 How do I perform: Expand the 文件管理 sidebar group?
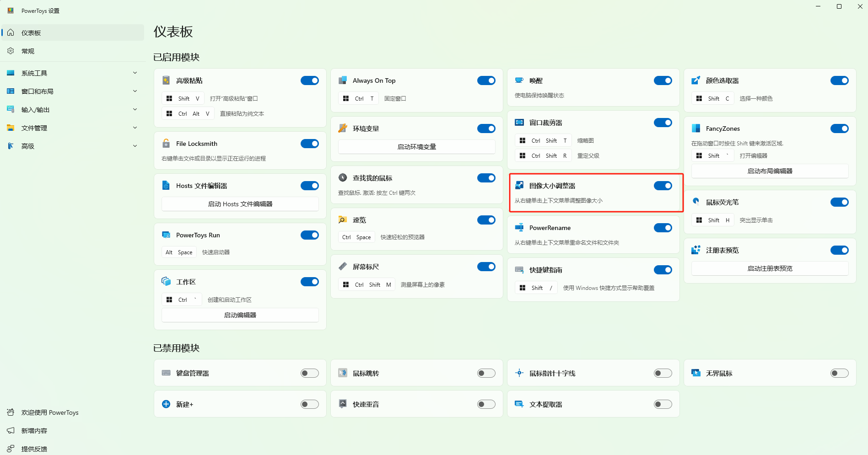73,128
